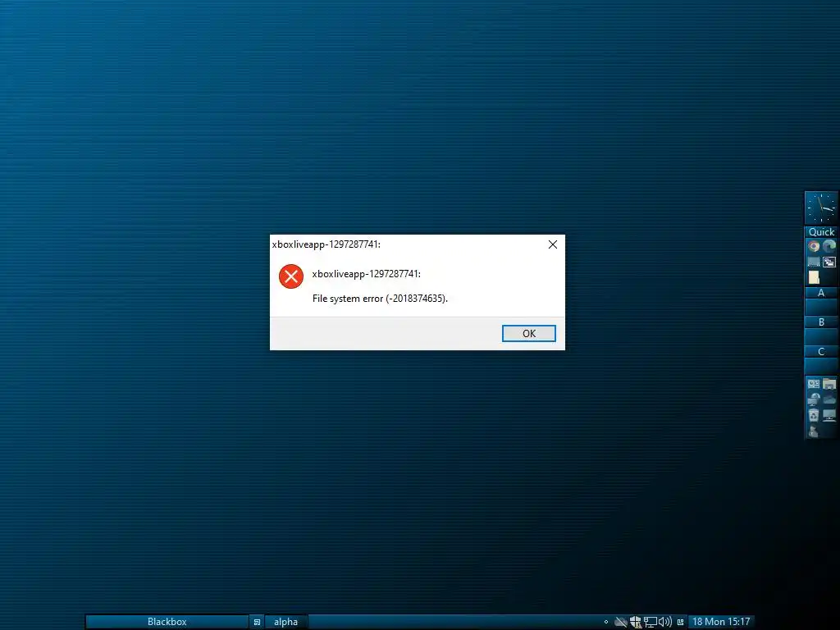This screenshot has height=630, width=840.
Task: Click the 18 Mon 15:17 taskbar clock
Action: click(721, 622)
